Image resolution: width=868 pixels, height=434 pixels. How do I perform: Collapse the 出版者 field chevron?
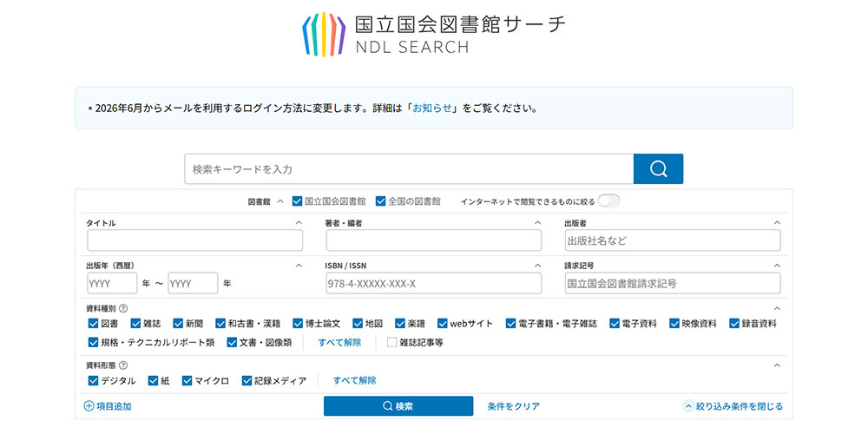click(777, 222)
